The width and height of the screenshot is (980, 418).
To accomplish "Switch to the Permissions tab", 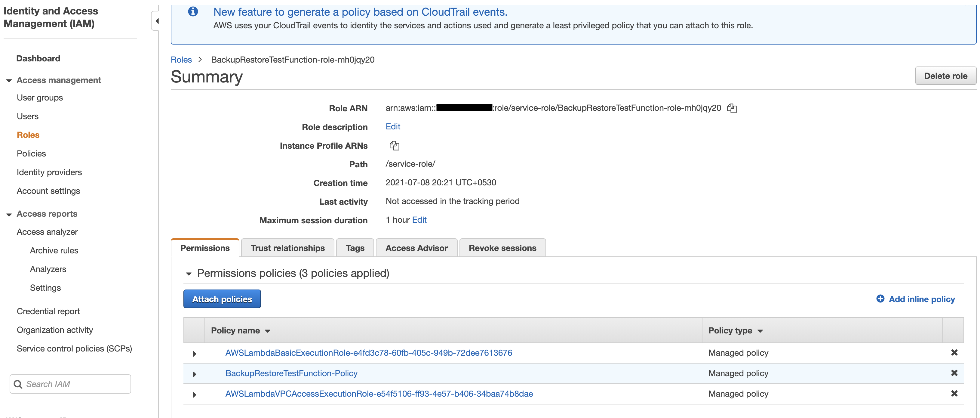I will tap(205, 248).
